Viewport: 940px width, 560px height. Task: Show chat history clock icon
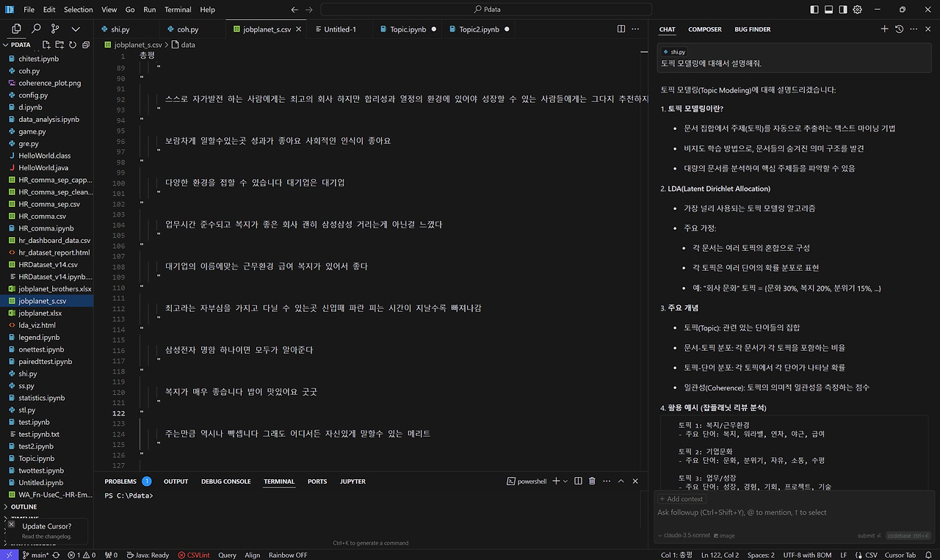click(x=900, y=29)
